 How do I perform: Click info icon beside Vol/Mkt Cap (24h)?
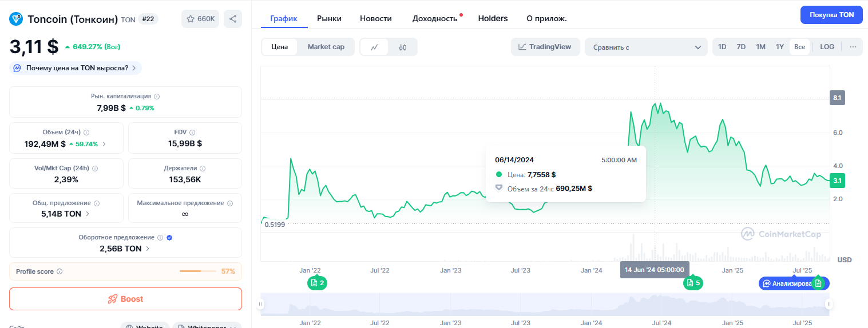(95, 169)
